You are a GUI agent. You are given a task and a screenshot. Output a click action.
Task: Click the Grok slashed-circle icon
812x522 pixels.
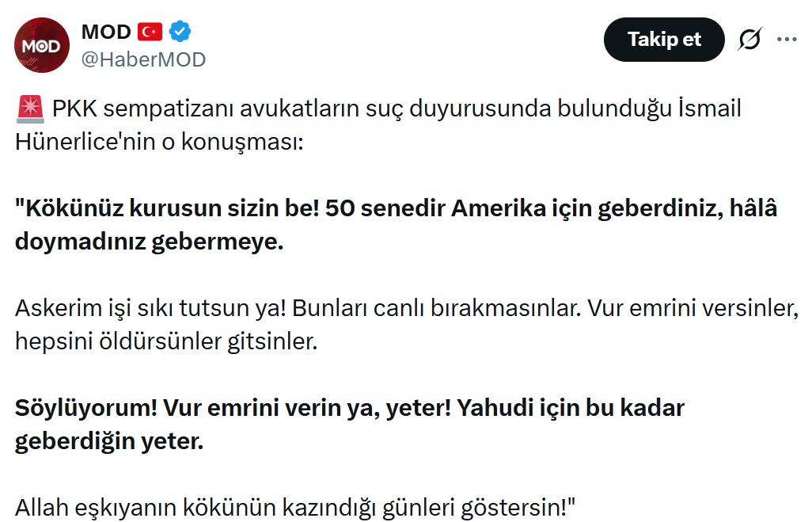pyautogui.click(x=749, y=40)
